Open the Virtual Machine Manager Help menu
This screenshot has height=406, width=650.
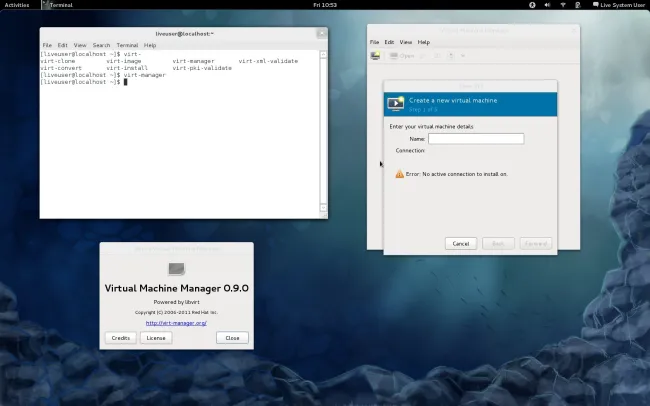point(424,42)
